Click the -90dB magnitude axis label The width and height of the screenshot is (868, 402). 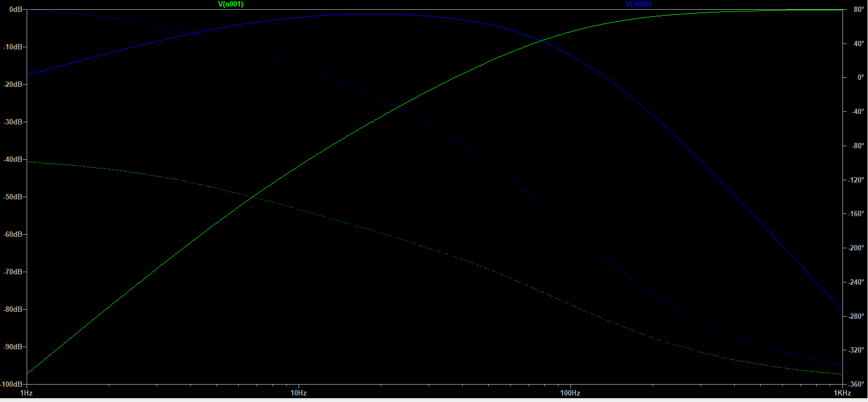coord(14,347)
